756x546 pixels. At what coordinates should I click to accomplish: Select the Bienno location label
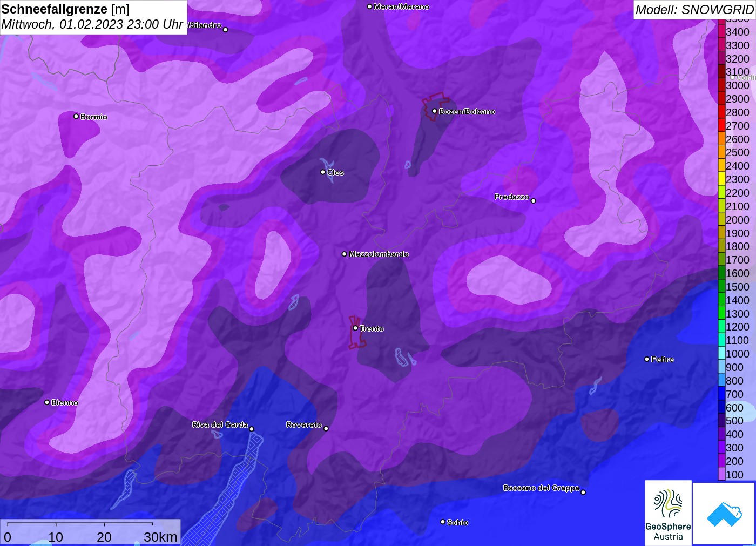tap(64, 402)
